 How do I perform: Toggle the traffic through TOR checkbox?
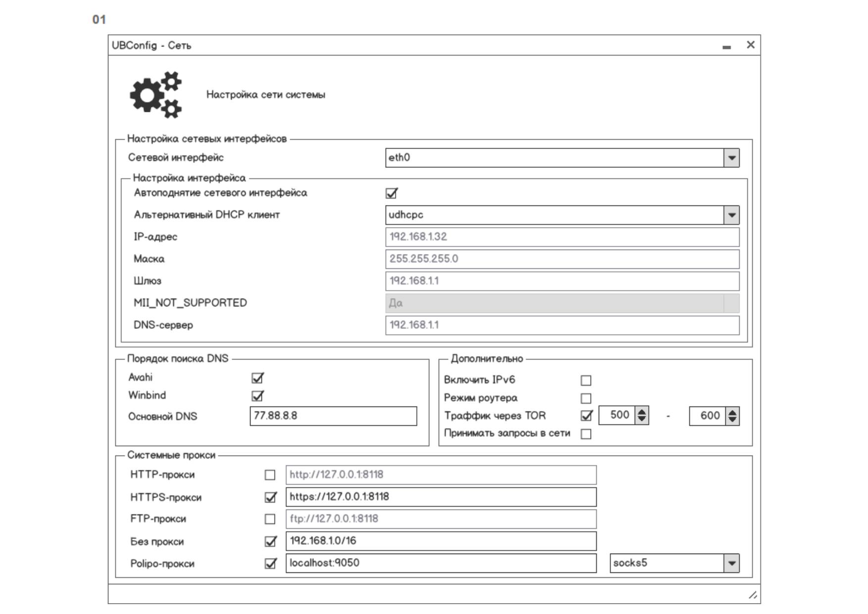tap(586, 416)
